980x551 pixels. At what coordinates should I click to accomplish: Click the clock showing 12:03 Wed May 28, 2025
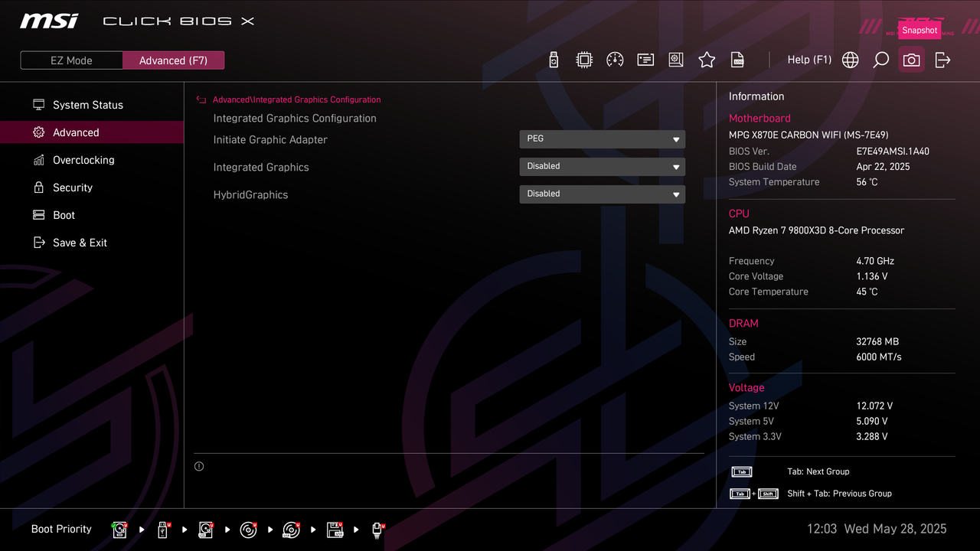click(877, 529)
